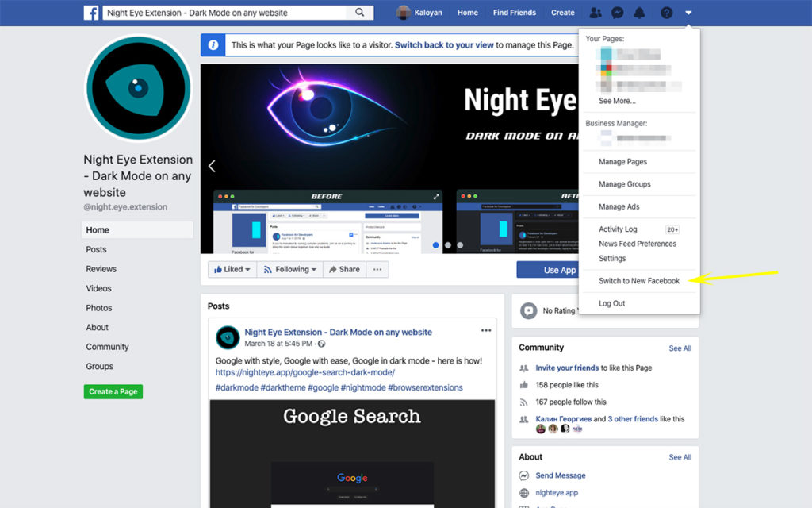The width and height of the screenshot is (812, 508).
Task: Go to previous cover slide arrow
Action: pos(212,166)
